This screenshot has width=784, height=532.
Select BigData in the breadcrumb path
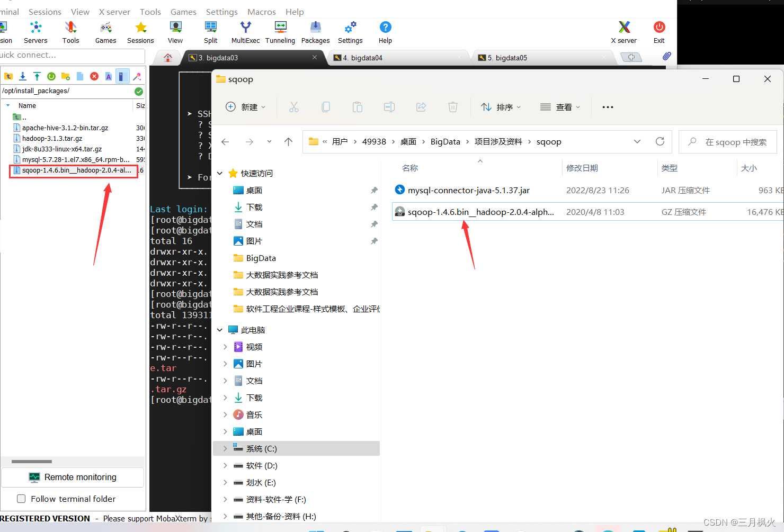click(x=445, y=141)
